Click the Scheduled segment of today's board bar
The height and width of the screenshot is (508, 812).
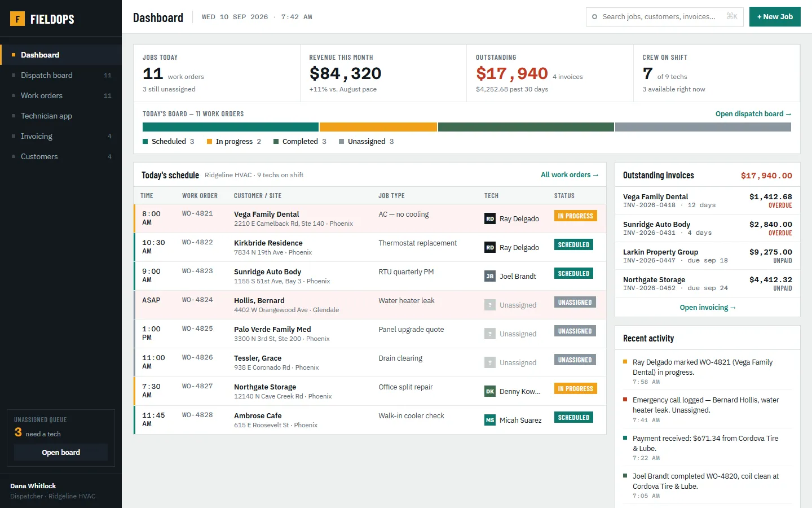(231, 127)
